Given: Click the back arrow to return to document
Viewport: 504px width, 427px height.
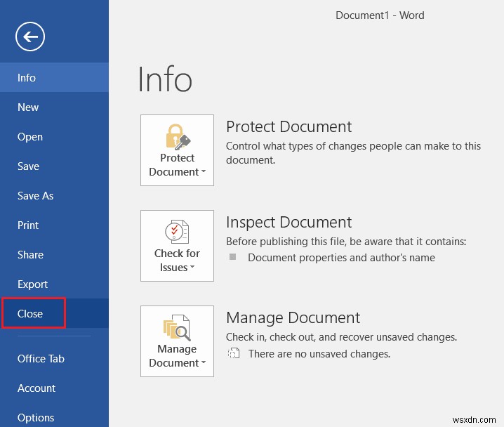Looking at the screenshot, I should click(30, 37).
